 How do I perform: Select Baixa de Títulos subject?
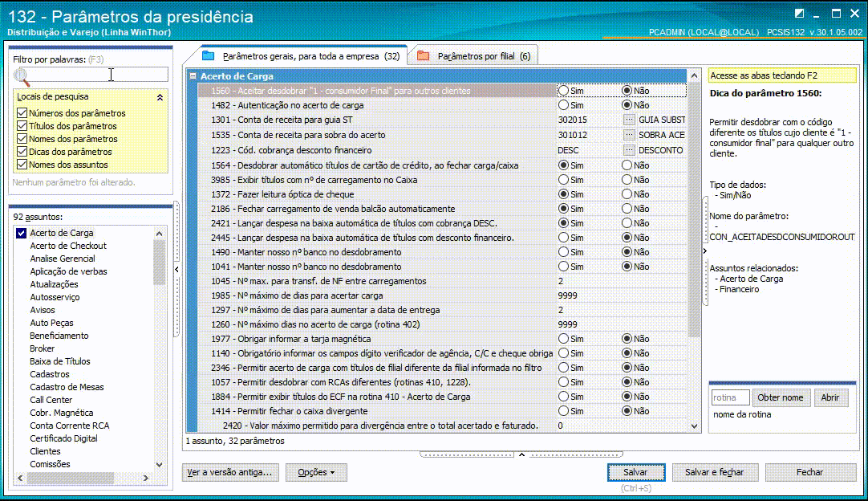coord(60,361)
